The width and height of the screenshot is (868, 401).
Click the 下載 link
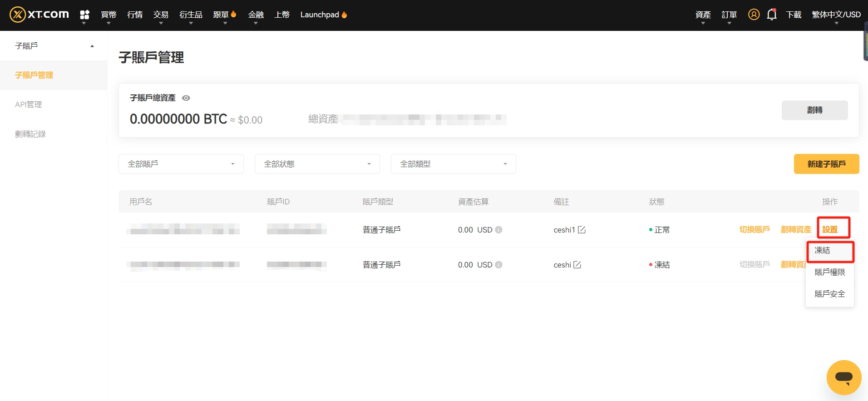(794, 15)
